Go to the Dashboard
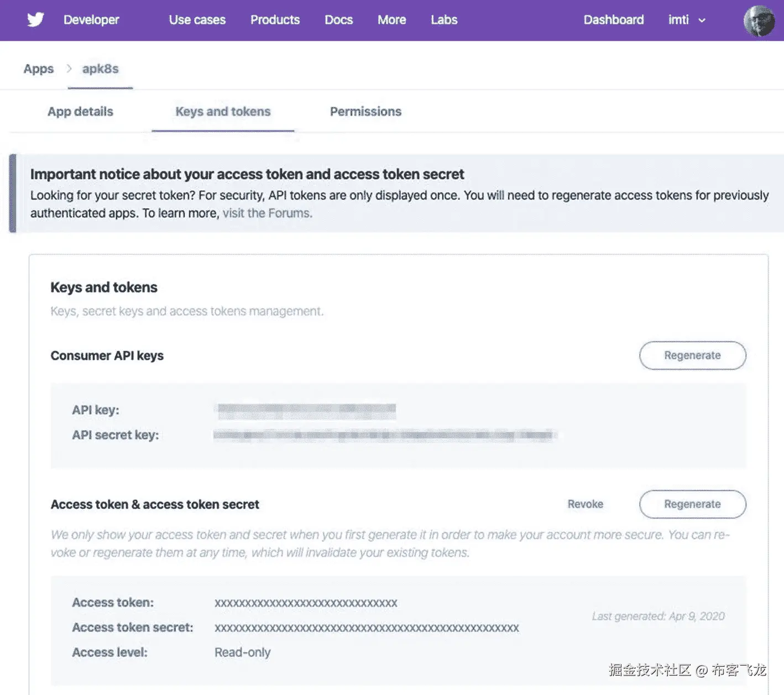This screenshot has width=784, height=695. [614, 20]
